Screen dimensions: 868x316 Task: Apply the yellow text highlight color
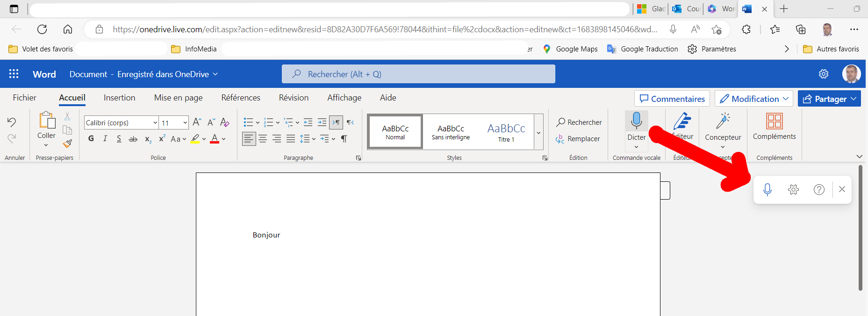point(195,139)
